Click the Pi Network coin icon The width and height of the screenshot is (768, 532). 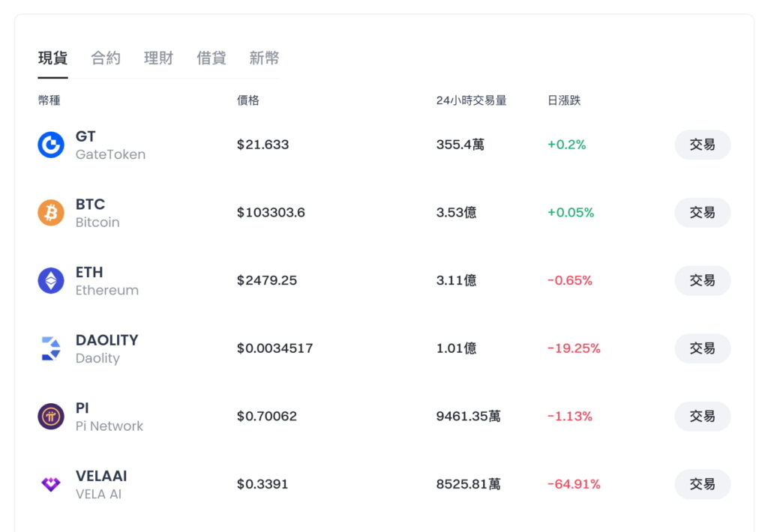[x=51, y=417]
